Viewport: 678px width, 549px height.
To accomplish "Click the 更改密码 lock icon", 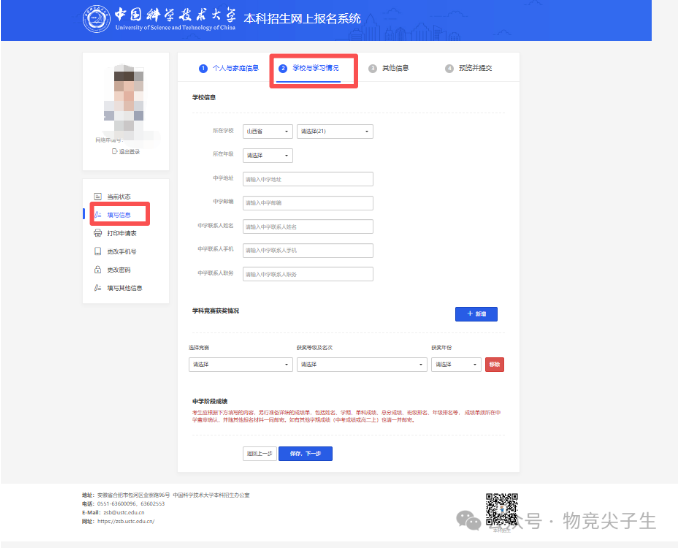I will click(97, 269).
